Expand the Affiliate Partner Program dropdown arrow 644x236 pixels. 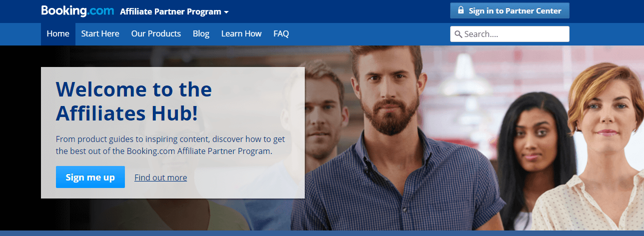click(226, 11)
